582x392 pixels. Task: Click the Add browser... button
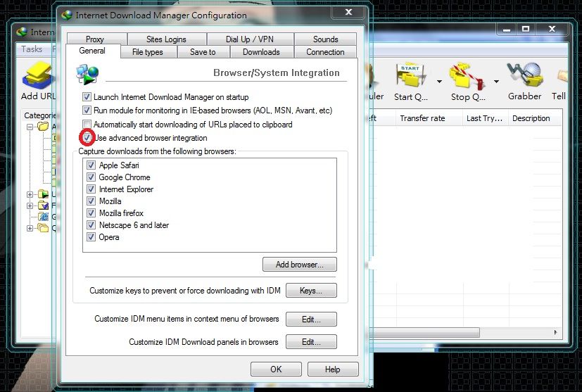pyautogui.click(x=300, y=265)
